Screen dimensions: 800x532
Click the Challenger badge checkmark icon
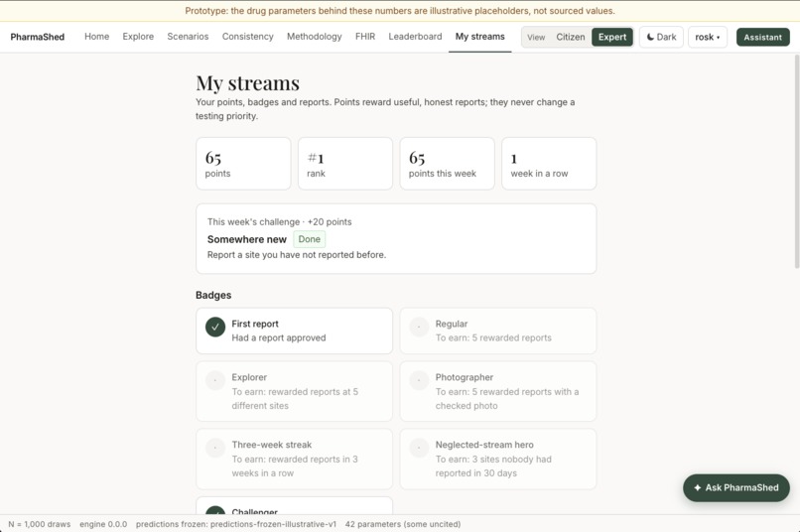point(215,510)
